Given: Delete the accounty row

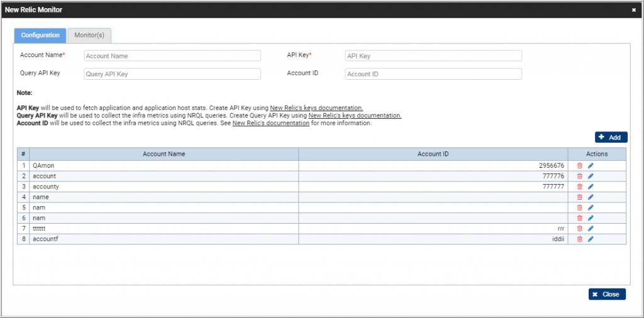Looking at the screenshot, I should click(579, 186).
